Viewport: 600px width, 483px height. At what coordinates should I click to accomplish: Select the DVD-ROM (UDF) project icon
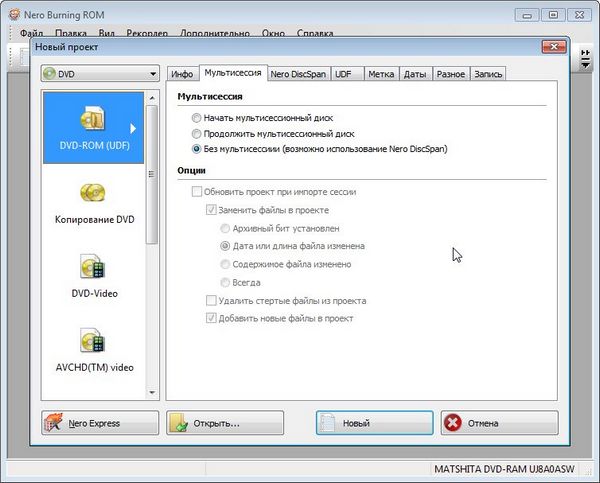click(94, 119)
